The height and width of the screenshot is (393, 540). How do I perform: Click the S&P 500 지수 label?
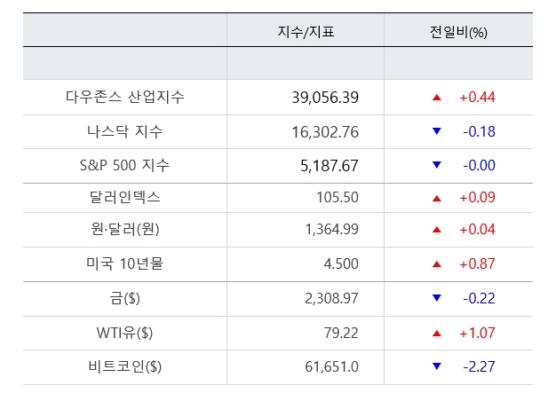coord(124,165)
